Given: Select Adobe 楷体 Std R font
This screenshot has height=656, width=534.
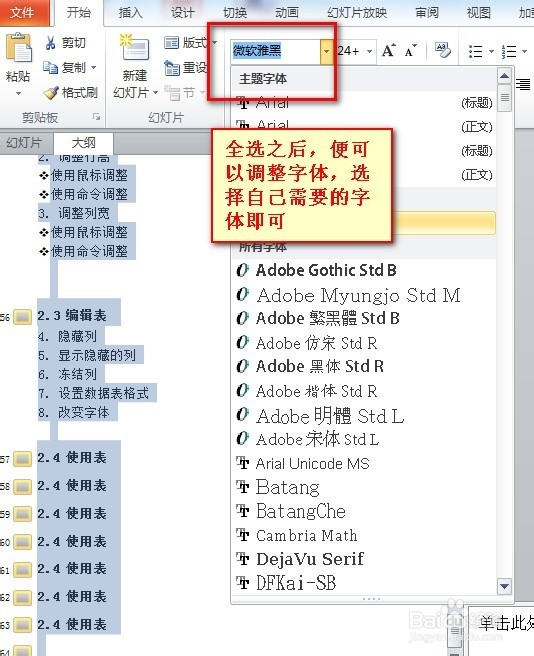Looking at the screenshot, I should pyautogui.click(x=364, y=391).
